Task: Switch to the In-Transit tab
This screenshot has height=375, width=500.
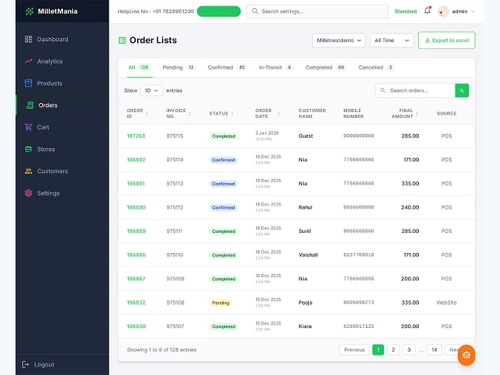Action: click(276, 68)
